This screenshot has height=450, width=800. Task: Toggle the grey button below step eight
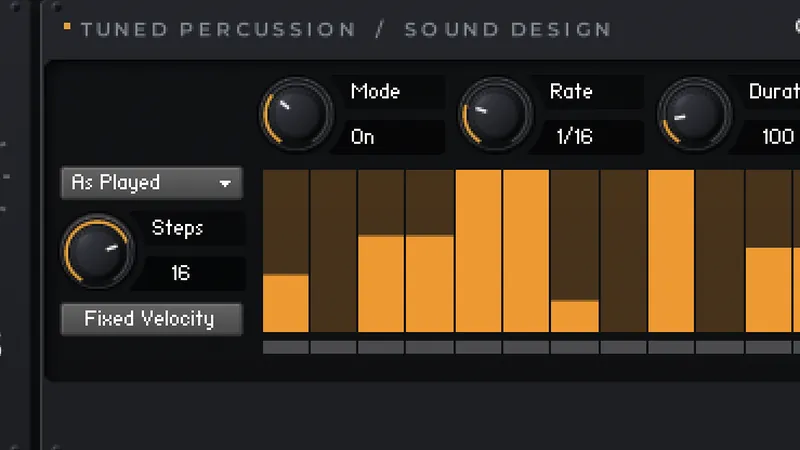[x=623, y=348]
